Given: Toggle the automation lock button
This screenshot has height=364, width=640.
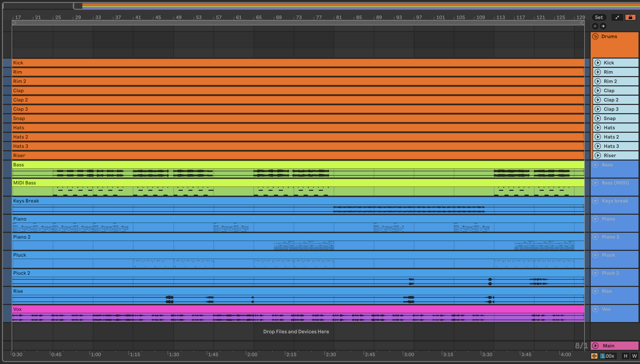Looking at the screenshot, I should (630, 17).
